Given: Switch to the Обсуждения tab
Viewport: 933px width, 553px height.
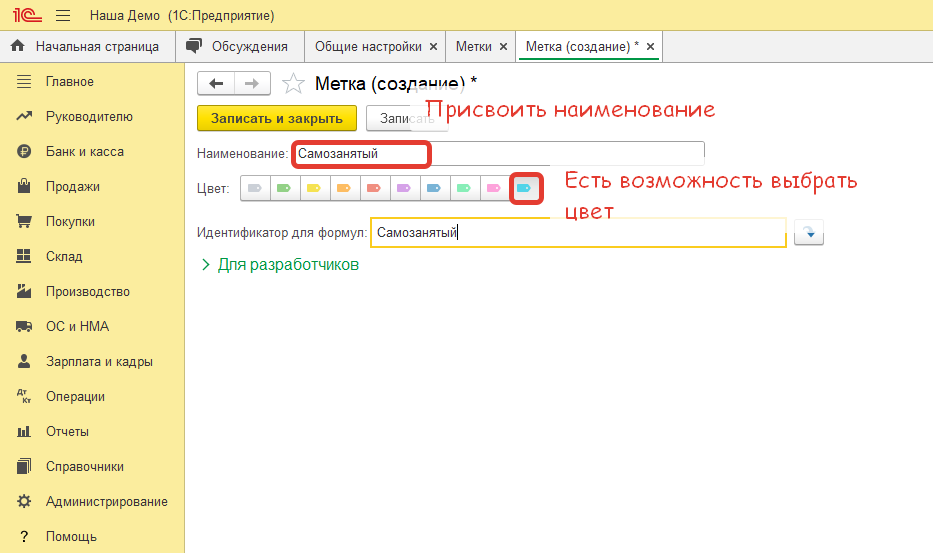Looking at the screenshot, I should coord(249,46).
